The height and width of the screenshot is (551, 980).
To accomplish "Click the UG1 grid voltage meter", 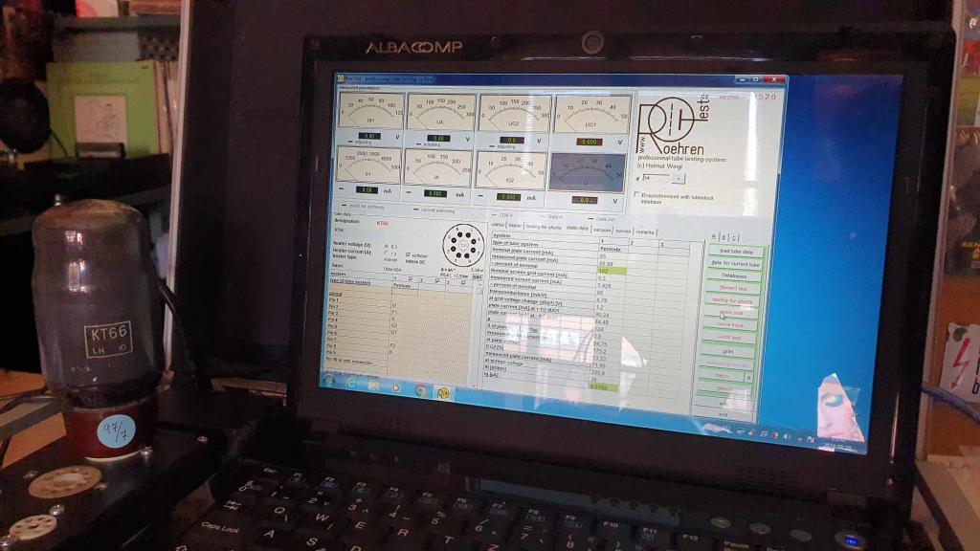I will (591, 115).
